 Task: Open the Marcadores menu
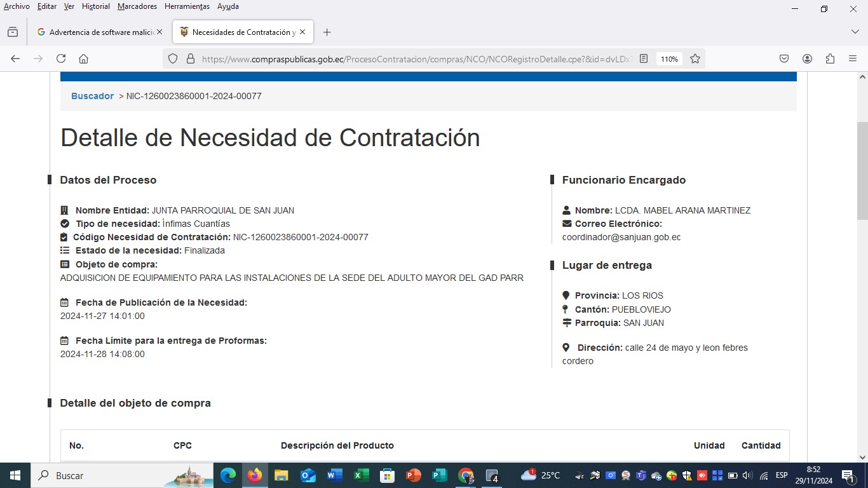(137, 6)
